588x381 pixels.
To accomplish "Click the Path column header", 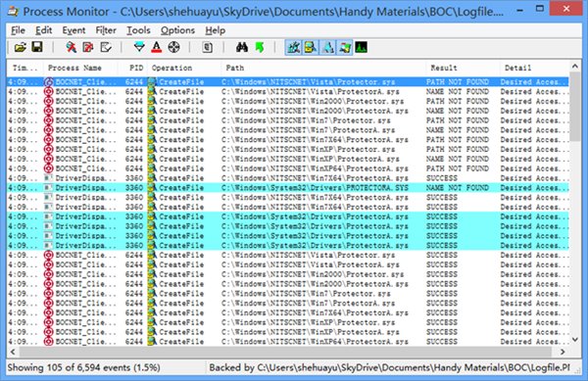I will 235,68.
